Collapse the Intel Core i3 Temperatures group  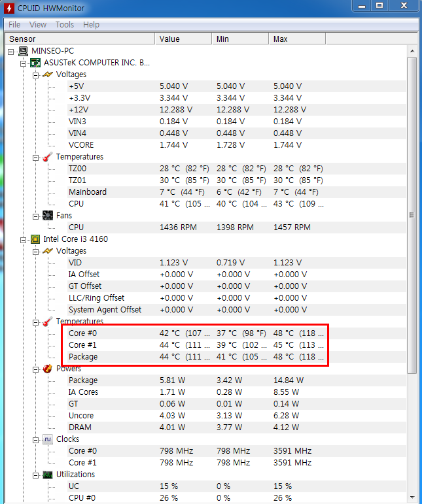coord(36,322)
